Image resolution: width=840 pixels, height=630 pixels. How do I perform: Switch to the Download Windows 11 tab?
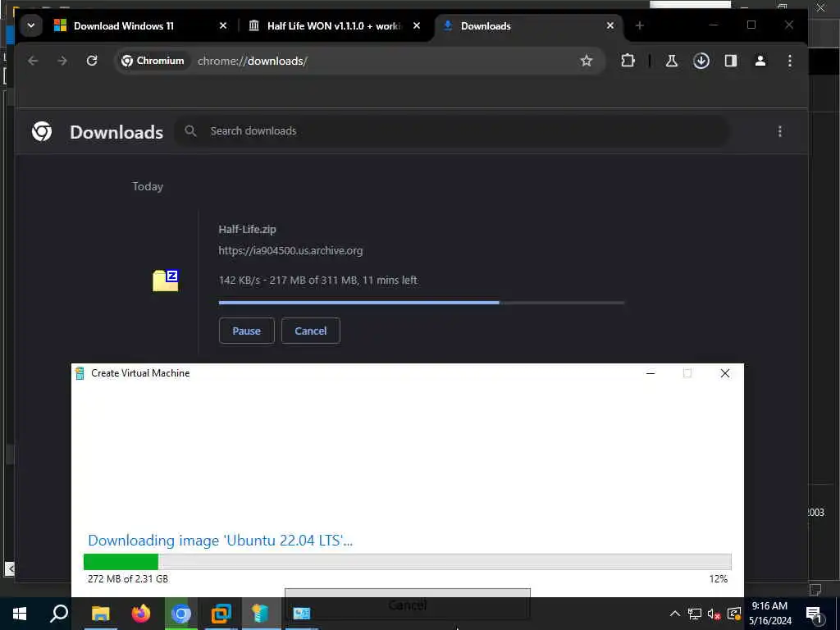point(141,25)
